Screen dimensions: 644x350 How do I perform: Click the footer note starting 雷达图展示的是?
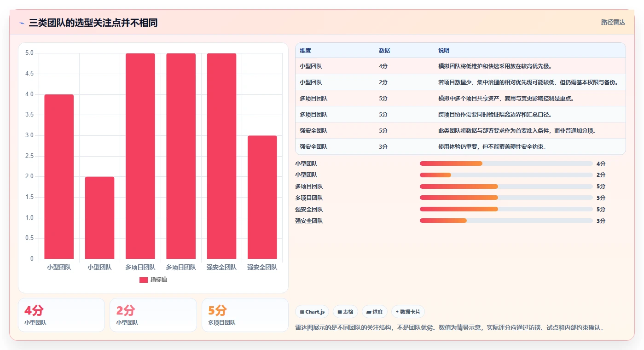[449, 328]
